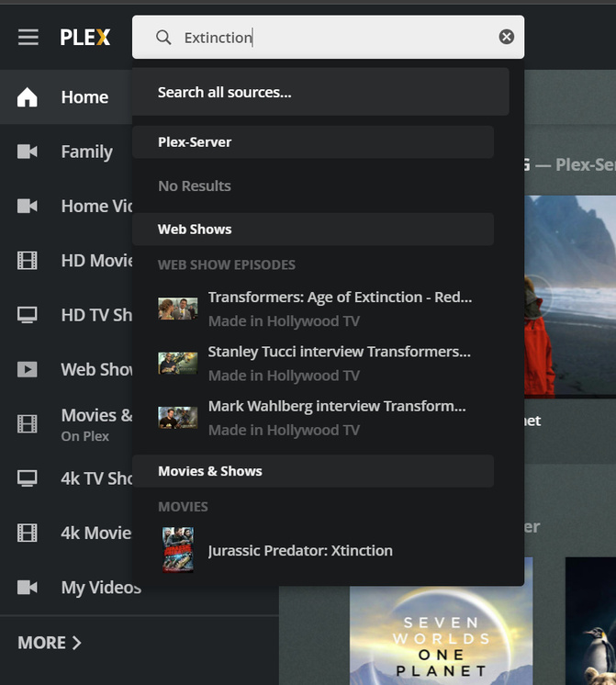This screenshot has width=616, height=685.
Task: Open the Home Videos library
Action: click(66, 206)
